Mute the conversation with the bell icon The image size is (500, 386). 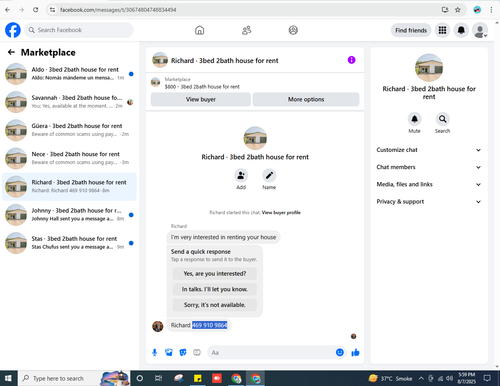pyautogui.click(x=414, y=119)
